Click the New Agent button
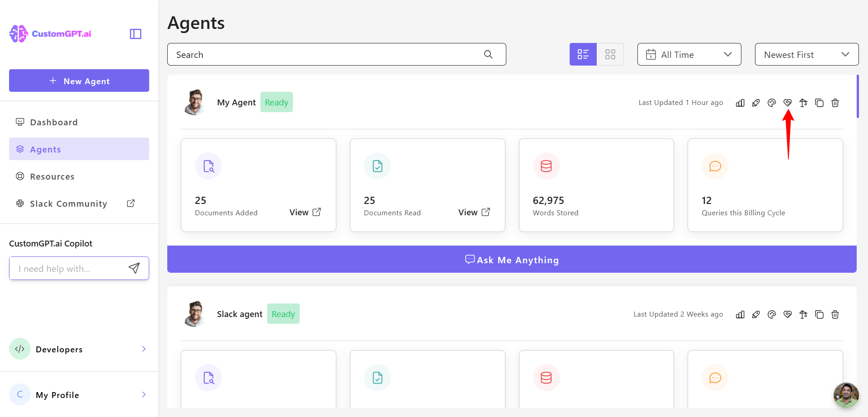 [x=79, y=81]
